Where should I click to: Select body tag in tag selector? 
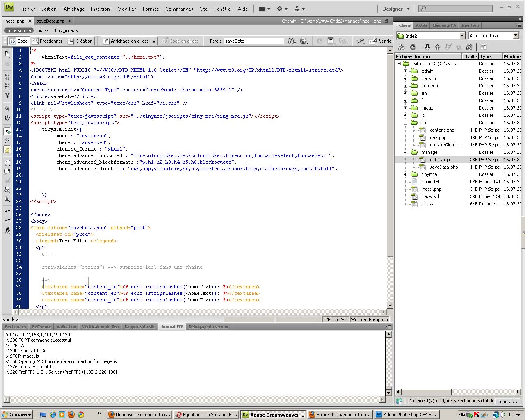point(11,320)
